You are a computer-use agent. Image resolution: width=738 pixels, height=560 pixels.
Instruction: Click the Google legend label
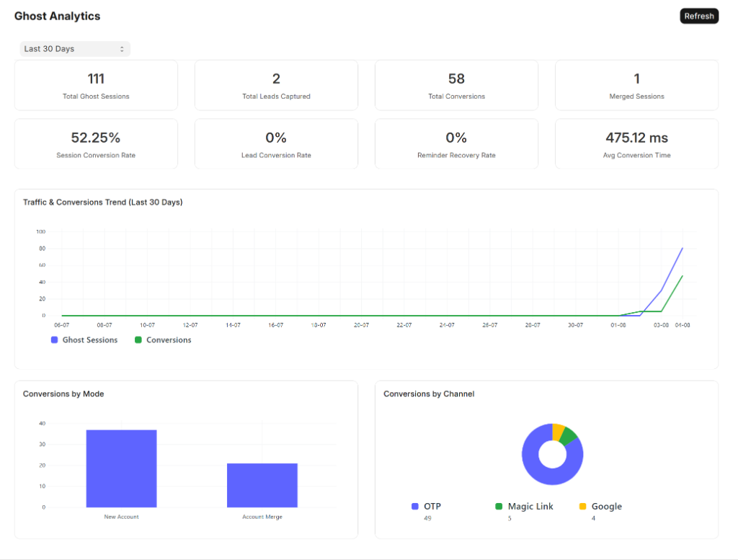pos(607,507)
